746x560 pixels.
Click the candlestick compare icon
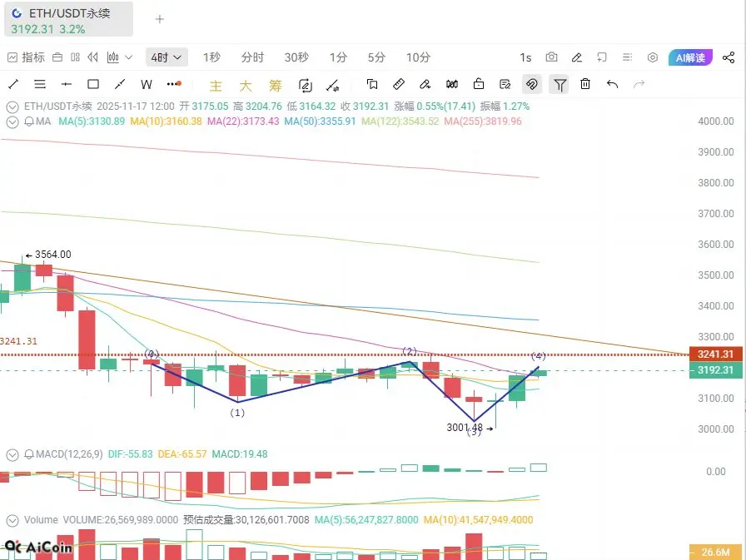[452, 85]
